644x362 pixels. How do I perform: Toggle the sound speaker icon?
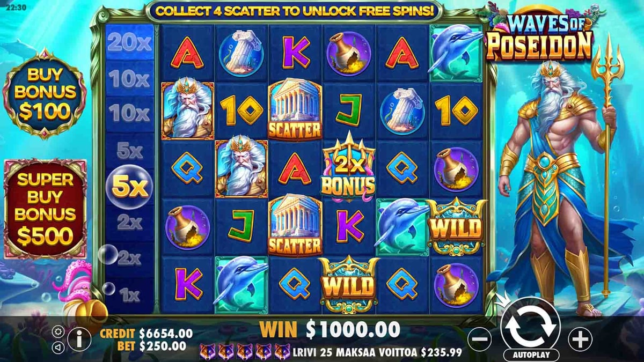pos(58,347)
